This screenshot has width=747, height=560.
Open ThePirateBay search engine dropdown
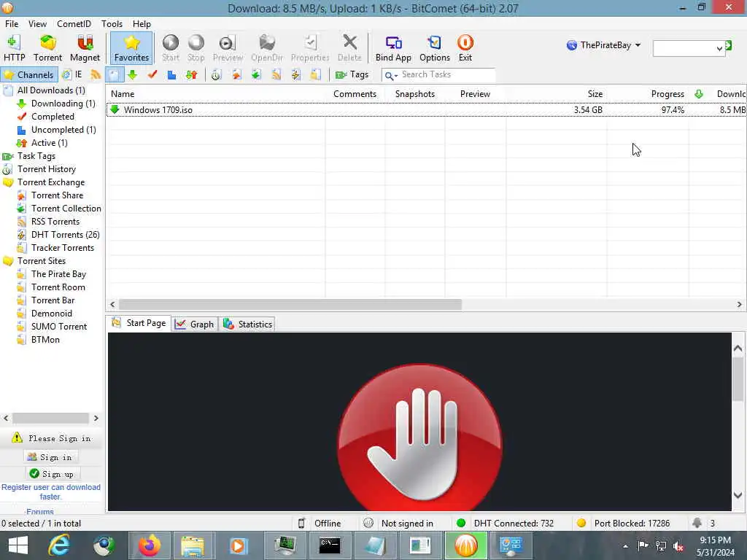(603, 45)
